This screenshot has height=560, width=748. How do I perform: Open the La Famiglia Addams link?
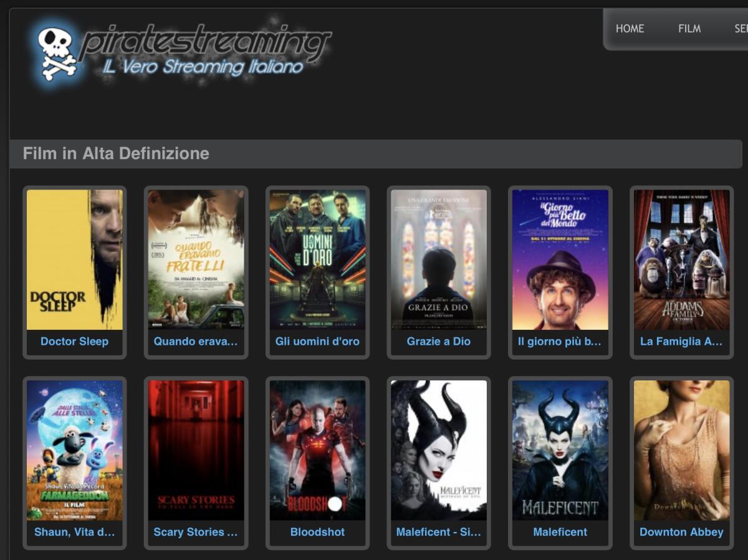pos(681,341)
